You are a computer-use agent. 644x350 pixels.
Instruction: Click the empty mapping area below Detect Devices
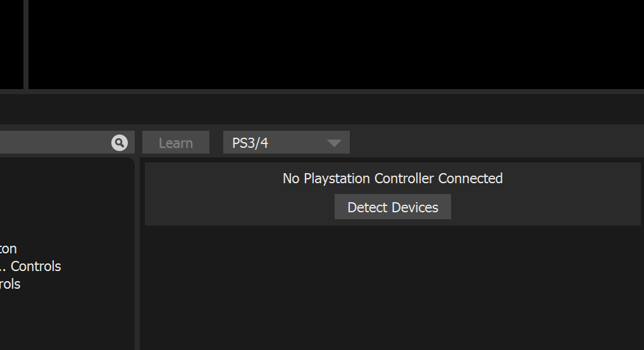click(393, 287)
